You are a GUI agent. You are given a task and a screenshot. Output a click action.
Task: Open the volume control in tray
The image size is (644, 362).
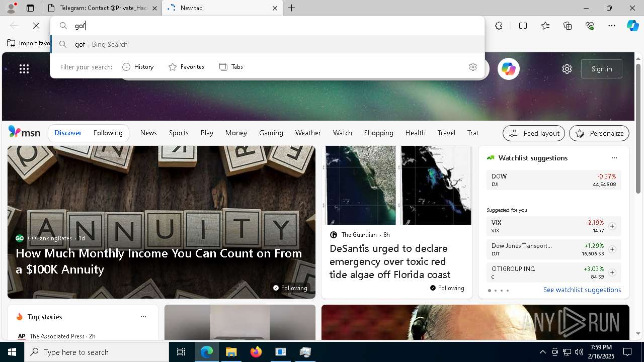coord(579,352)
